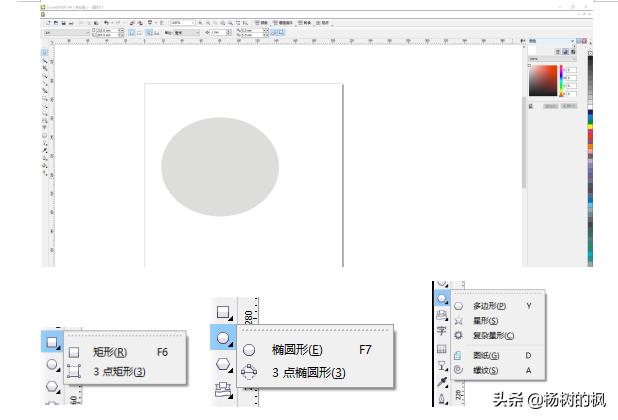Select the goblet-shaped interactive tool
The image size is (618, 420).
coord(441,366)
